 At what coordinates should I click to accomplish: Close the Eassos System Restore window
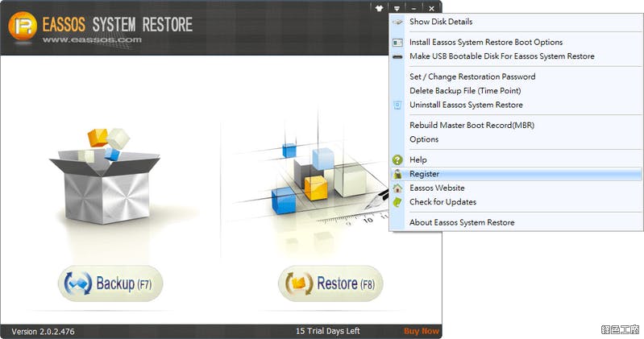(x=431, y=9)
